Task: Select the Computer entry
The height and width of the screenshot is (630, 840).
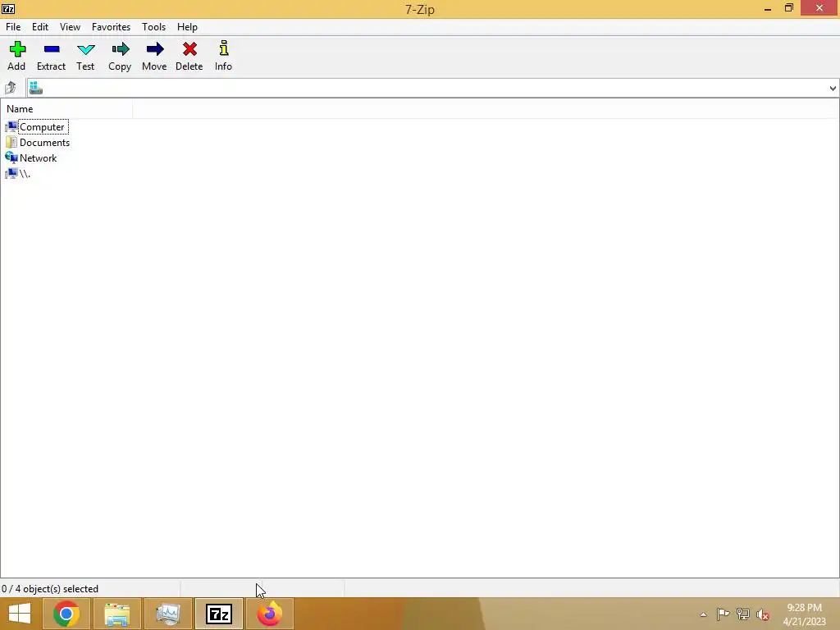Action: click(42, 127)
